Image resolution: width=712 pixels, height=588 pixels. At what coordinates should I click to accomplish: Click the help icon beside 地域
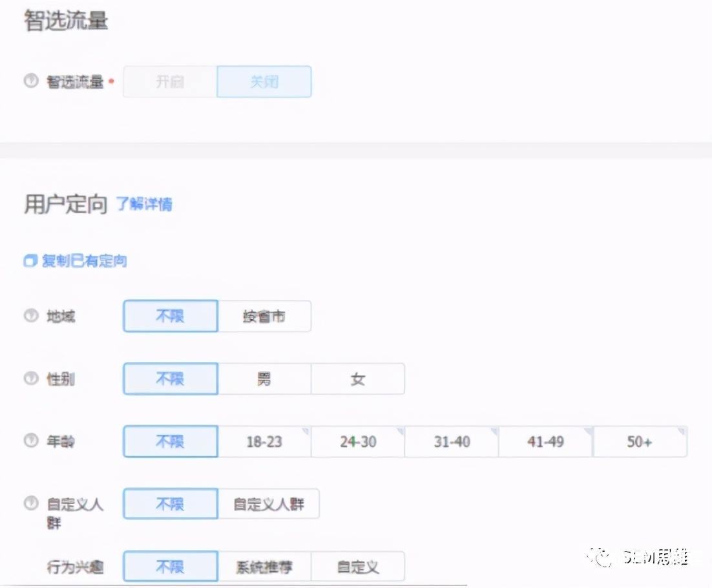point(31,315)
